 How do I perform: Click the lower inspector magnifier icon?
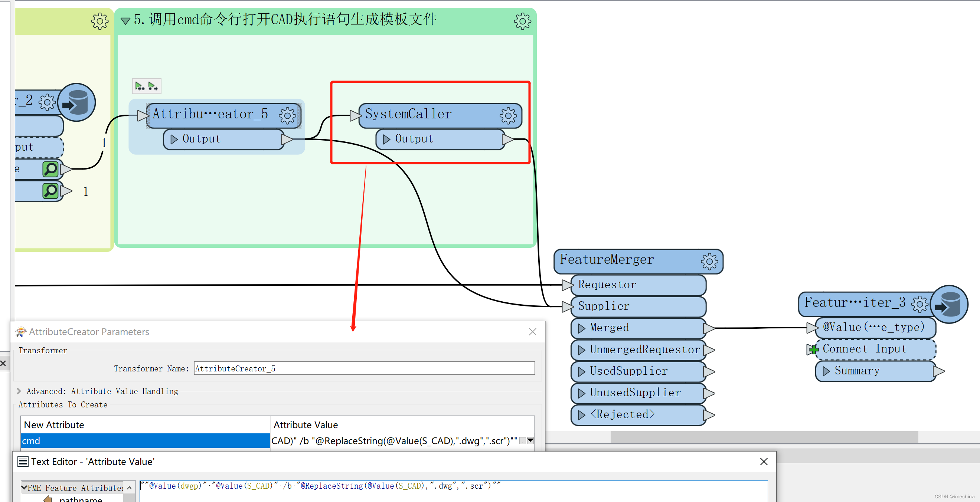click(51, 191)
